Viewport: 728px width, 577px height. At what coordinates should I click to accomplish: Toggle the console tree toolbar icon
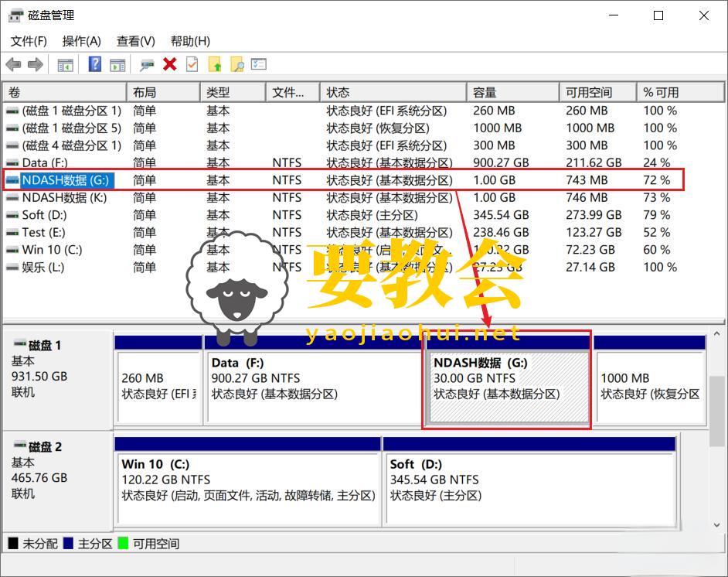coord(65,64)
